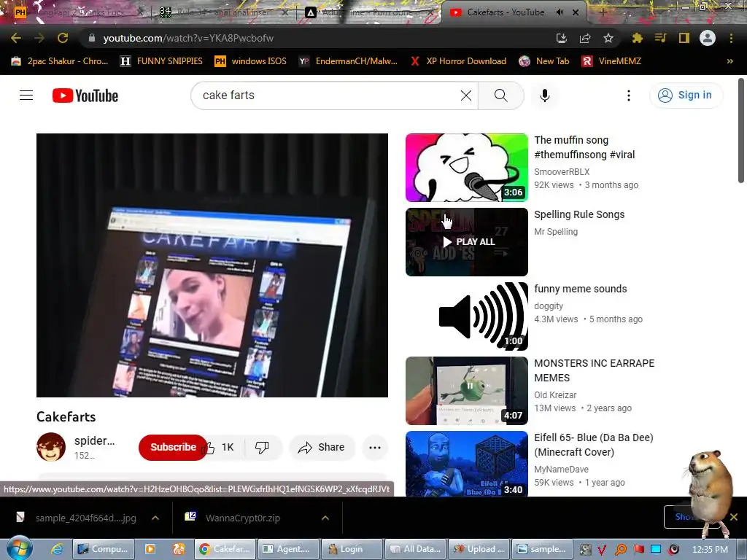
Task: Open Chrome's three-dot menu
Action: [x=731, y=38]
